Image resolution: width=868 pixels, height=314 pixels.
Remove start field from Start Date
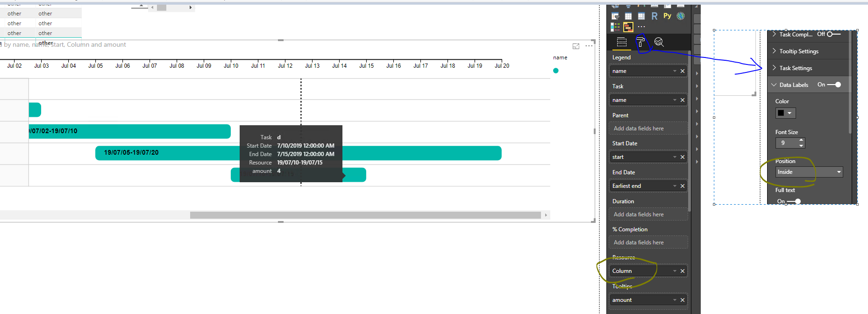point(683,157)
